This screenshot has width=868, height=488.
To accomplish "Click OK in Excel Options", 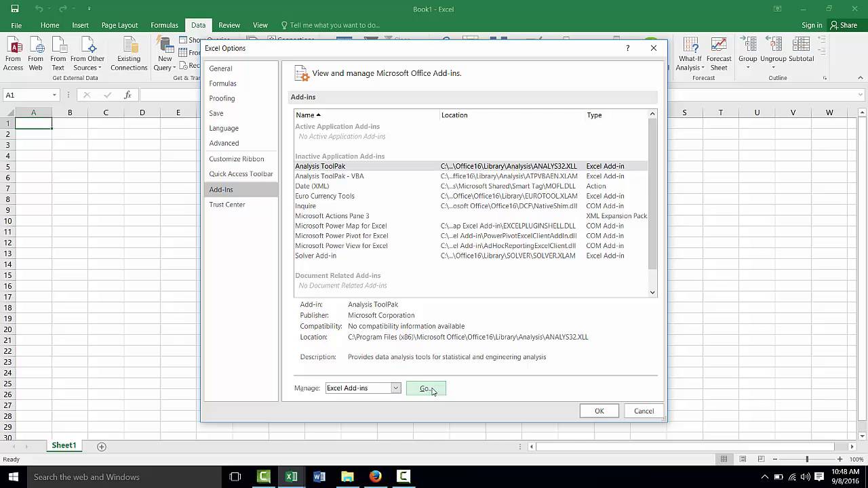I will click(599, 411).
